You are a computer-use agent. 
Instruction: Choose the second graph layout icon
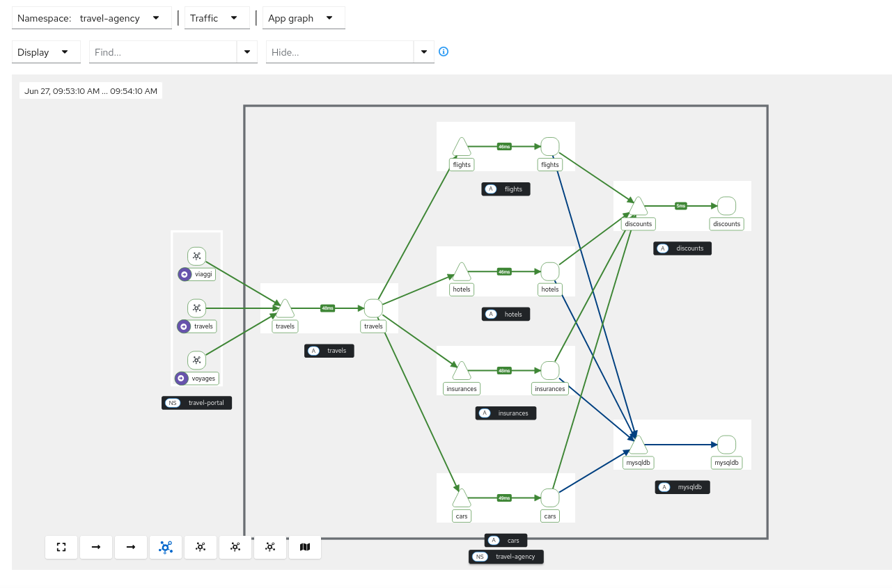point(200,547)
